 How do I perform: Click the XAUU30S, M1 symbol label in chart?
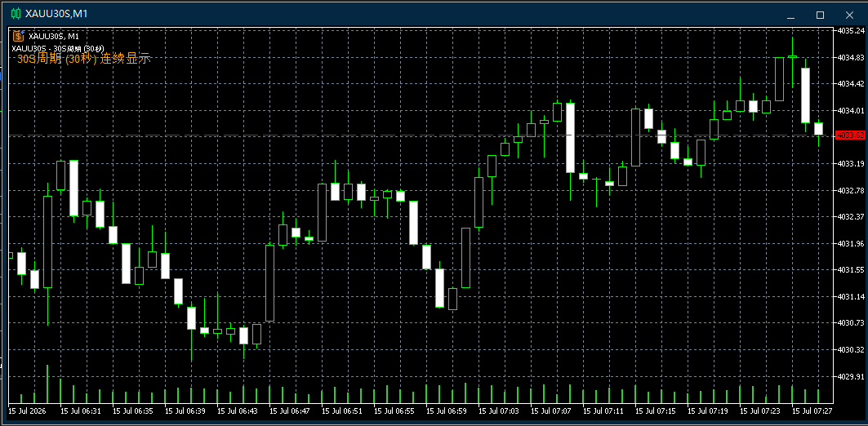click(x=54, y=36)
